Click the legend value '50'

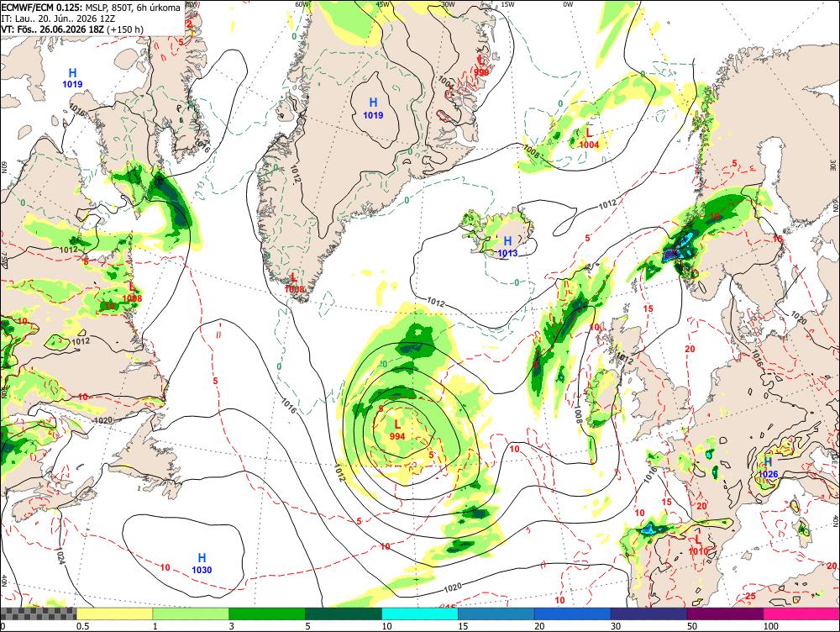pyautogui.click(x=692, y=625)
